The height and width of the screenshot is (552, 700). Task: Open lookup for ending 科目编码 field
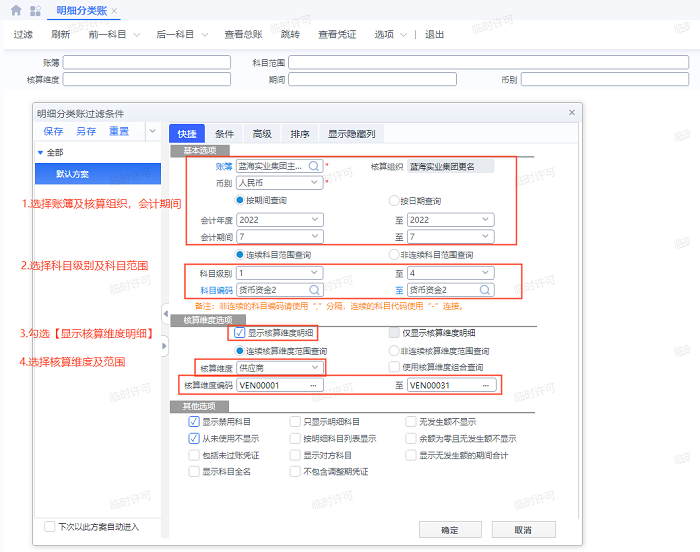tap(485, 290)
